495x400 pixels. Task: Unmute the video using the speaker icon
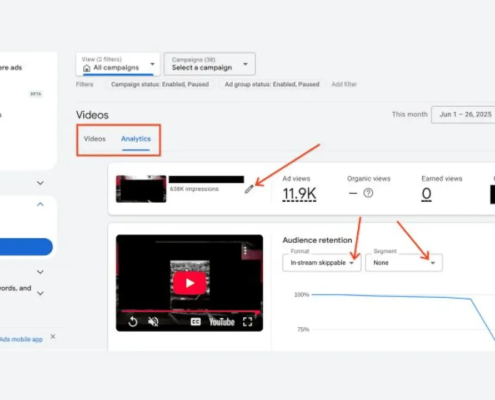[153, 322]
